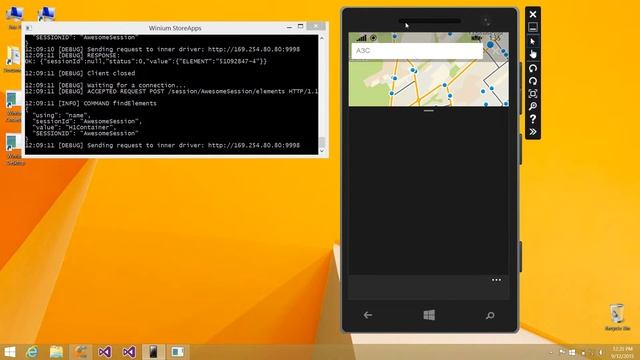Tap the phone's Windows Start button
The image size is (640, 360).
click(429, 315)
